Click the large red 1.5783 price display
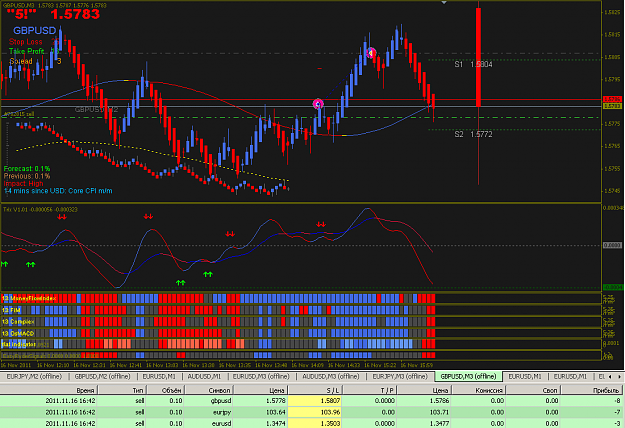This screenshot has height=428, width=625. click(75, 14)
